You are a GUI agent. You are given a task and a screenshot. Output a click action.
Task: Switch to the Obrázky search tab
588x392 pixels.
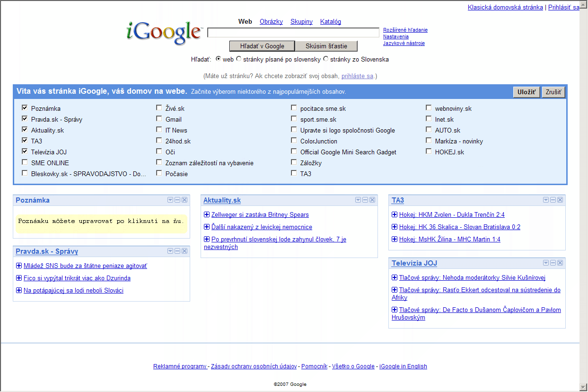pos(271,21)
